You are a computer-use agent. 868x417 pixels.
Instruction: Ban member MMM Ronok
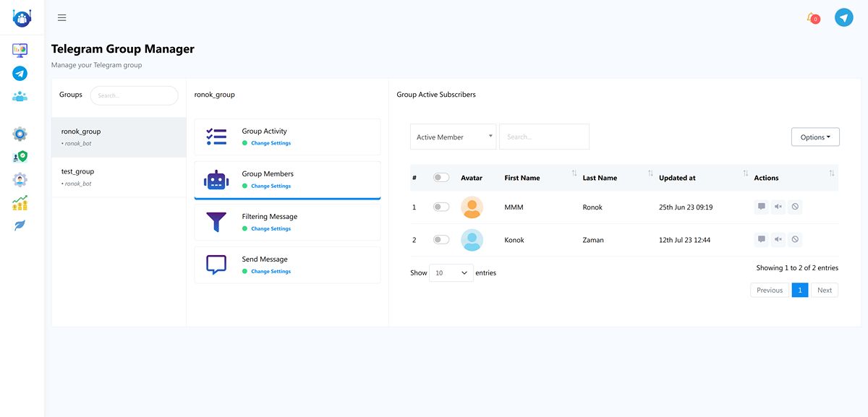pyautogui.click(x=795, y=207)
